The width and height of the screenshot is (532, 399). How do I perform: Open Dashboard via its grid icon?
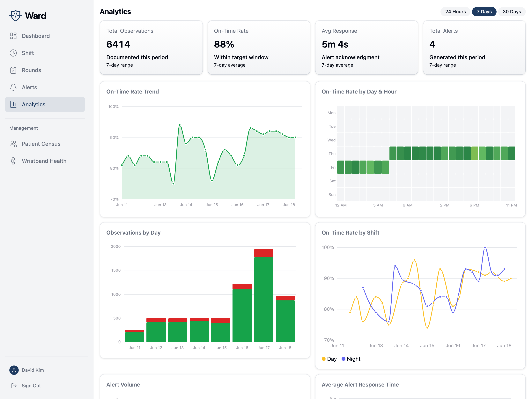[13, 36]
